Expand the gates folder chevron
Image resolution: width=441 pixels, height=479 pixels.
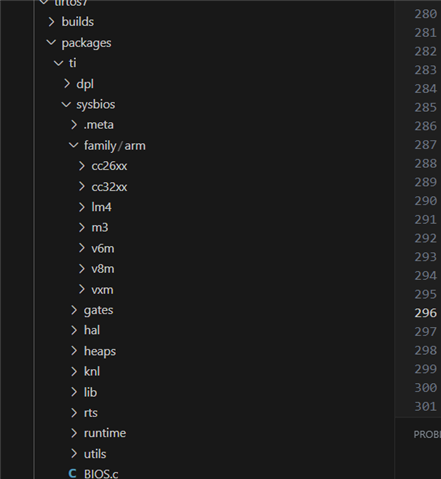click(x=74, y=310)
